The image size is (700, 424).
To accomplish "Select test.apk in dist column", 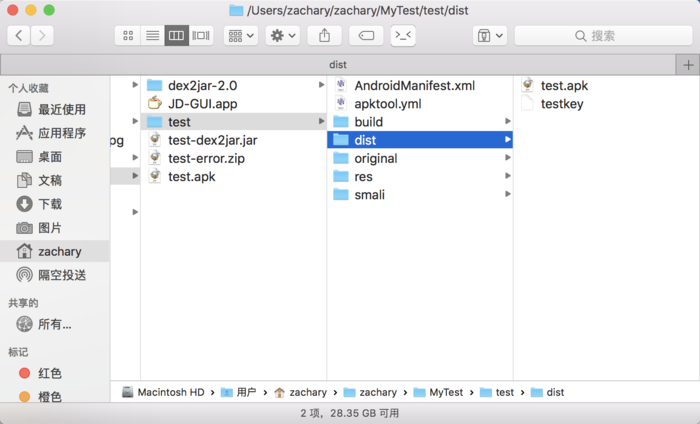I will click(x=607, y=85).
